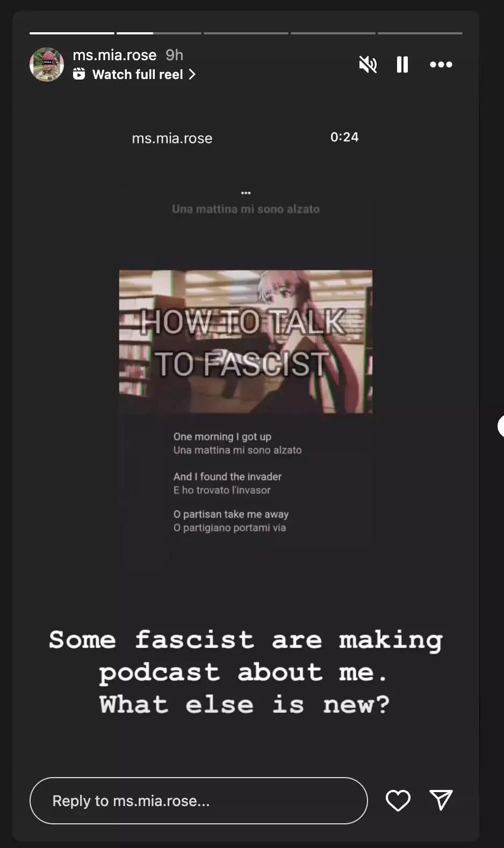The height and width of the screenshot is (848, 504).
Task: Jump to the fourth story progress segment
Action: coord(333,33)
